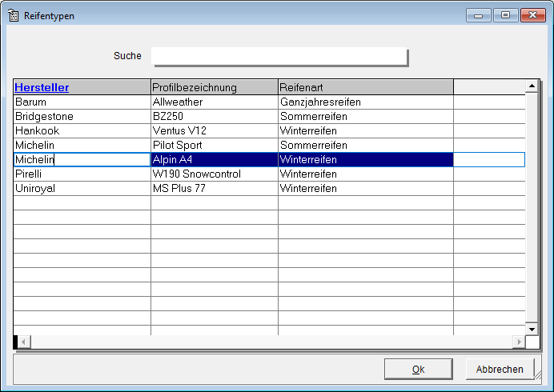Viewport: 554px width, 392px height.
Task: Click Sommerreifen in the Pilot Sport row
Action: (366, 145)
